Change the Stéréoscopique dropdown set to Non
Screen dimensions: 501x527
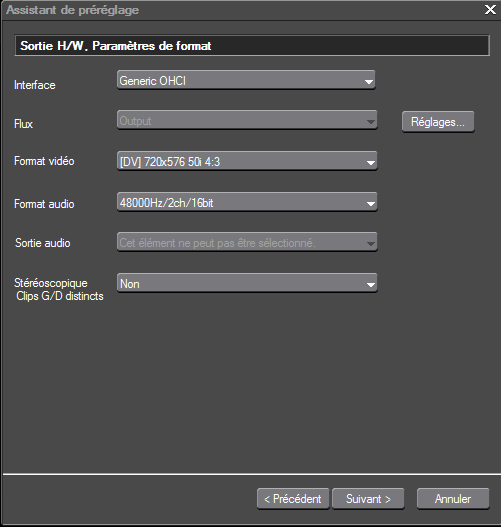247,283
